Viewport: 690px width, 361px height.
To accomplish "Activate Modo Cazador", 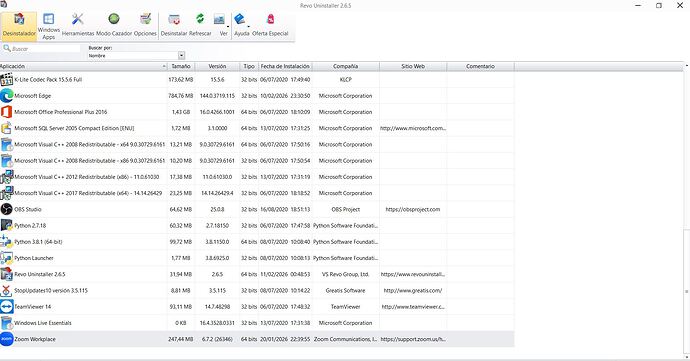I will (x=114, y=26).
